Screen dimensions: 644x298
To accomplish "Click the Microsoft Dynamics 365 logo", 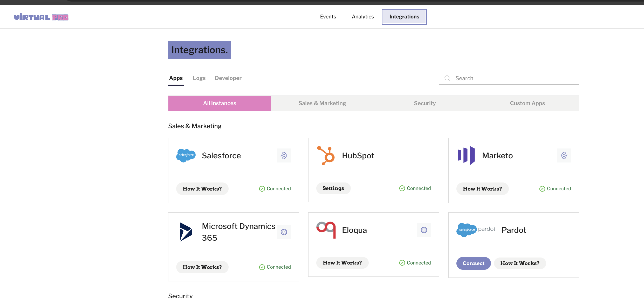I will coord(186,232).
